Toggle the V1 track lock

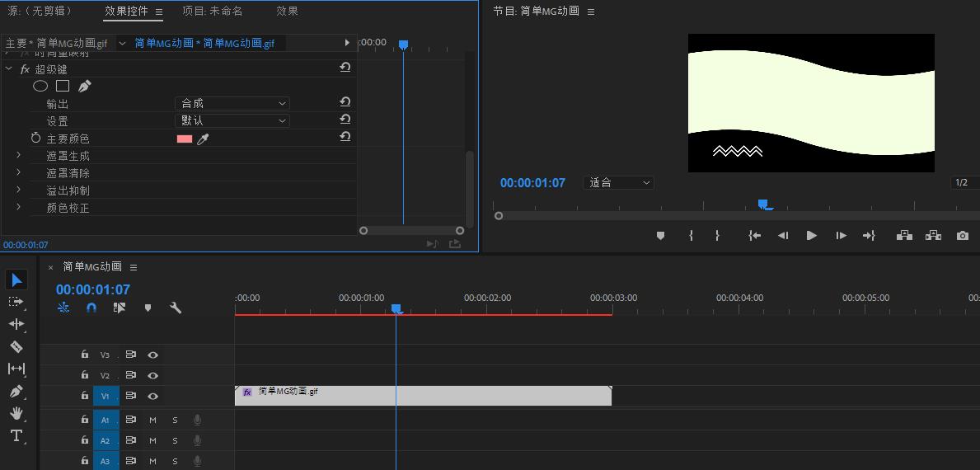coord(84,396)
